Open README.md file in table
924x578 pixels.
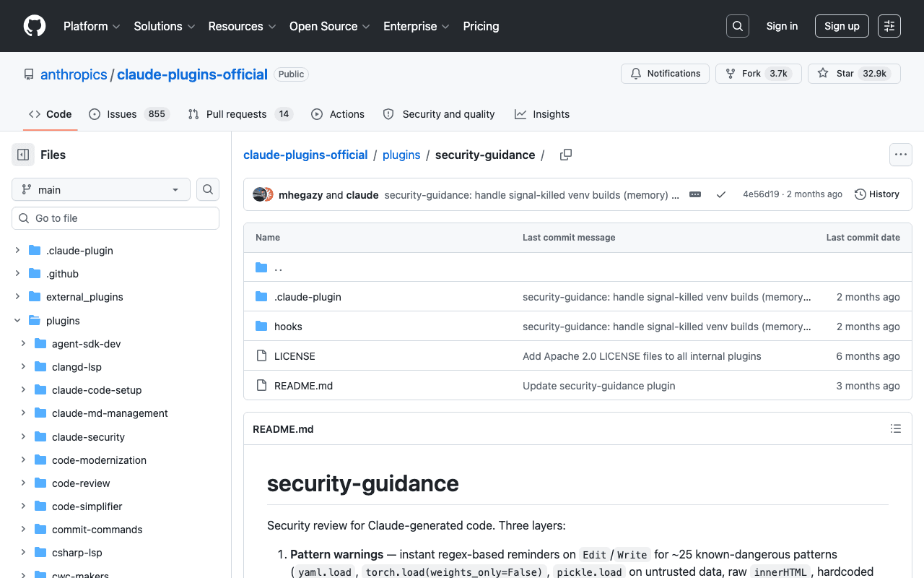click(303, 386)
